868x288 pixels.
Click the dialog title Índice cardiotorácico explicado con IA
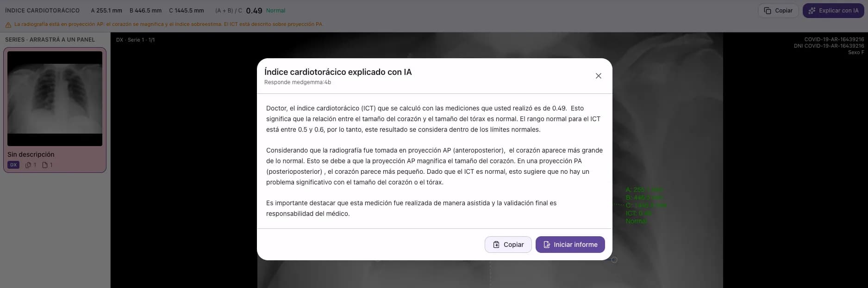pos(338,72)
